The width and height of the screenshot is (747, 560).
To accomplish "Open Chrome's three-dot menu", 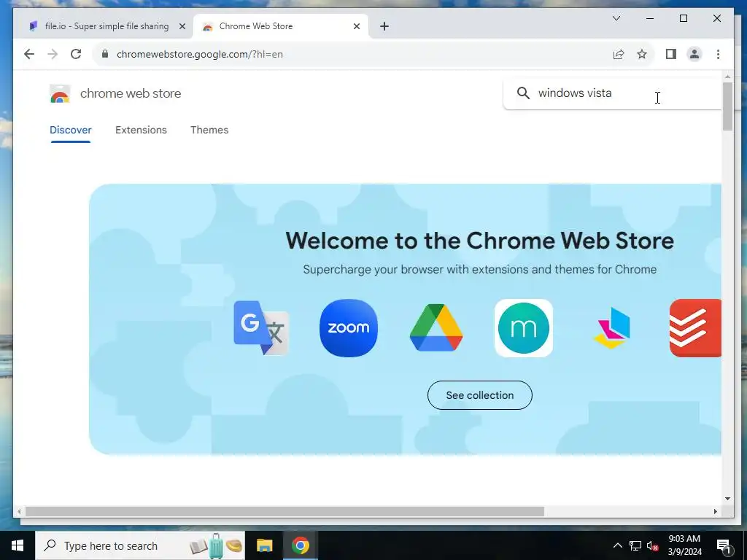I will (718, 54).
